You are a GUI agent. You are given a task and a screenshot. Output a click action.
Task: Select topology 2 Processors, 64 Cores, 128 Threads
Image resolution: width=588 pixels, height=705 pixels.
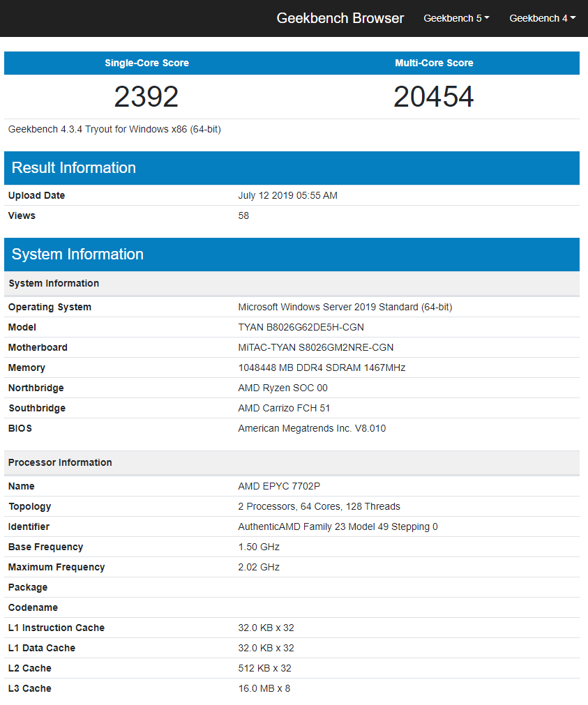tap(319, 507)
